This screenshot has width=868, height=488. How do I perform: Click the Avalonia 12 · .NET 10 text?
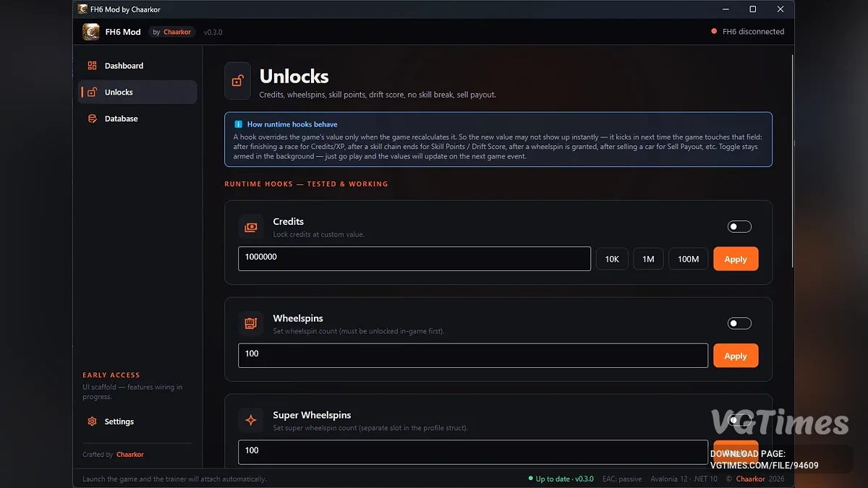click(685, 479)
